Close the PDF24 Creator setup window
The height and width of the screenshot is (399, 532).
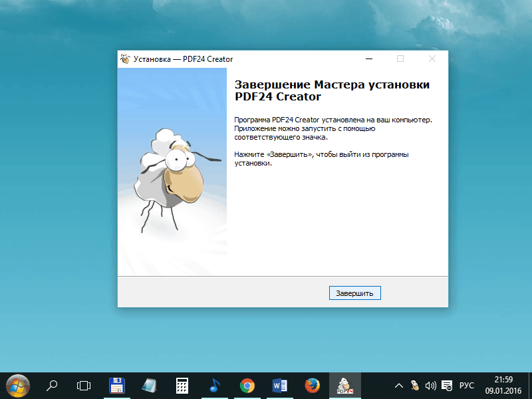(x=432, y=59)
